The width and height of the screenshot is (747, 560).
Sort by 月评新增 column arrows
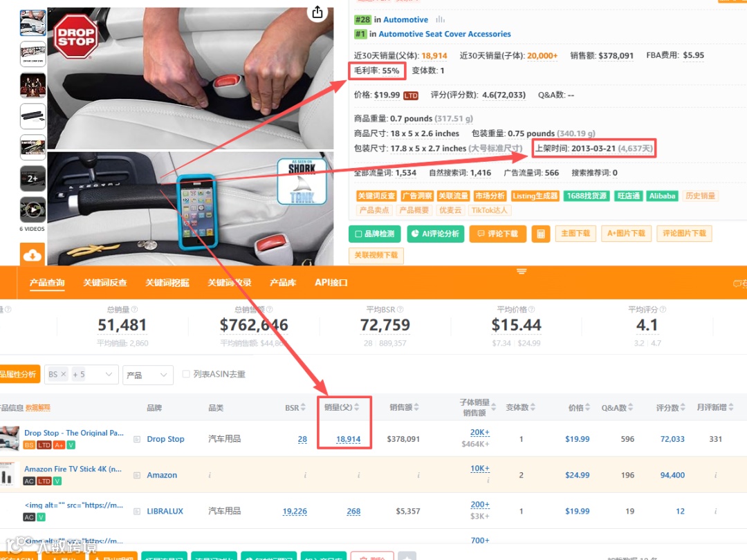731,407
